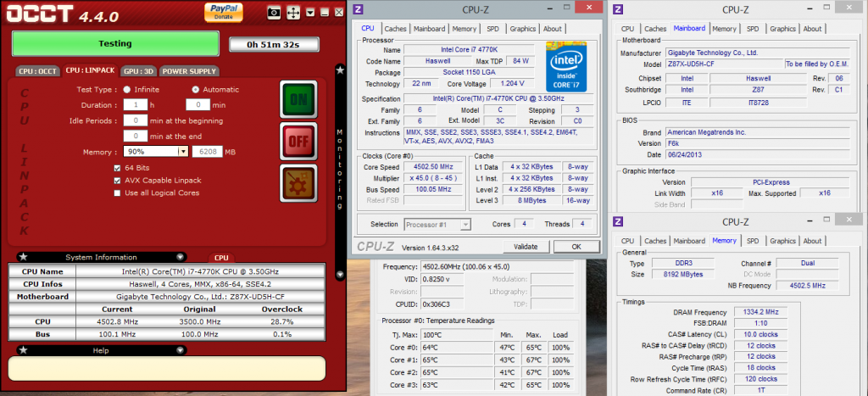Click the Duration hours input field
The image size is (868, 396).
click(135, 104)
